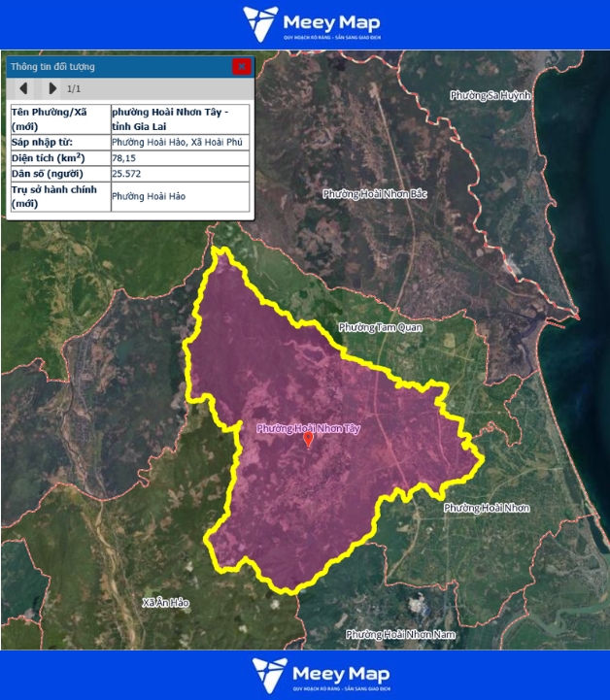Click the 1/1 record counter
Image resolution: width=610 pixels, height=700 pixels.
point(74,89)
